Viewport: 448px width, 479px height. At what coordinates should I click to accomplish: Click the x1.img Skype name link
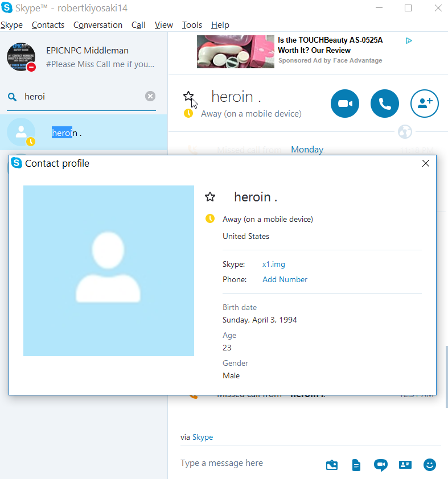tap(273, 264)
